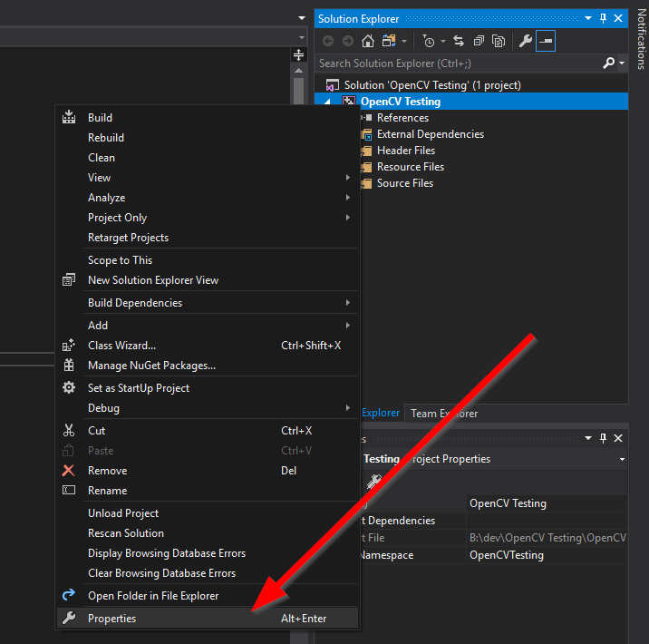Open the Debug submenu
Screen dimensions: 649x644
tap(208, 408)
